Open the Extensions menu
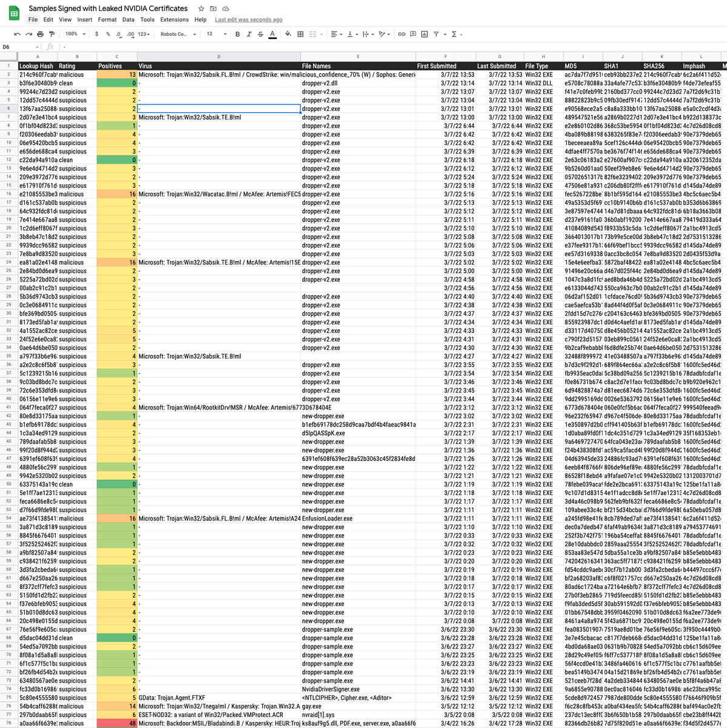 175,19
